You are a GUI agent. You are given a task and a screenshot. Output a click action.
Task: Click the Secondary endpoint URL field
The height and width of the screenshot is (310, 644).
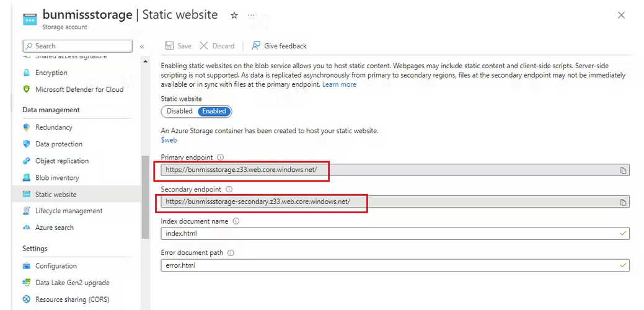pyautogui.click(x=395, y=201)
